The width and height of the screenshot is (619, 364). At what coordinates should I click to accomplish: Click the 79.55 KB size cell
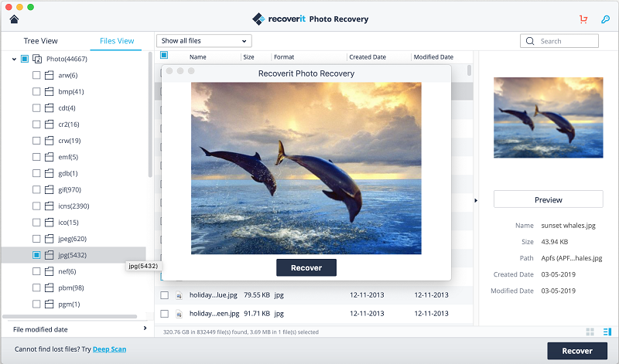coord(257,295)
